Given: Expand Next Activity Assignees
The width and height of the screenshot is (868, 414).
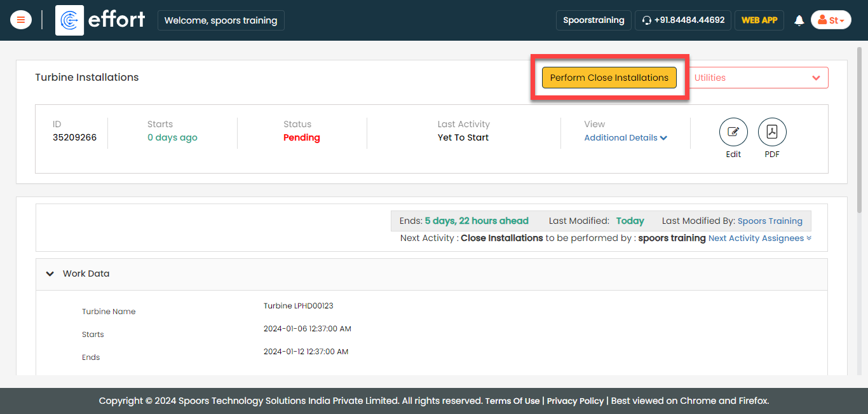Looking at the screenshot, I should coord(759,238).
